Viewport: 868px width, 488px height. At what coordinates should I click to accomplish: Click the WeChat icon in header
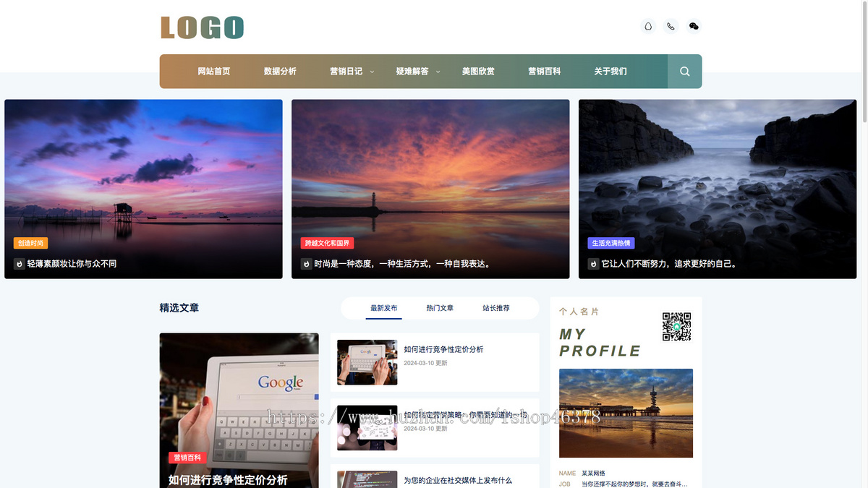click(694, 27)
